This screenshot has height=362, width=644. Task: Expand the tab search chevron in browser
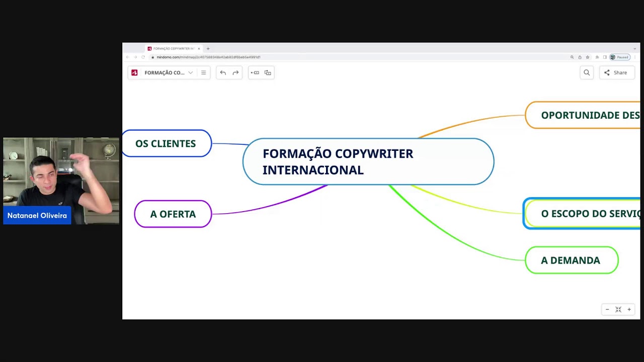tap(635, 49)
